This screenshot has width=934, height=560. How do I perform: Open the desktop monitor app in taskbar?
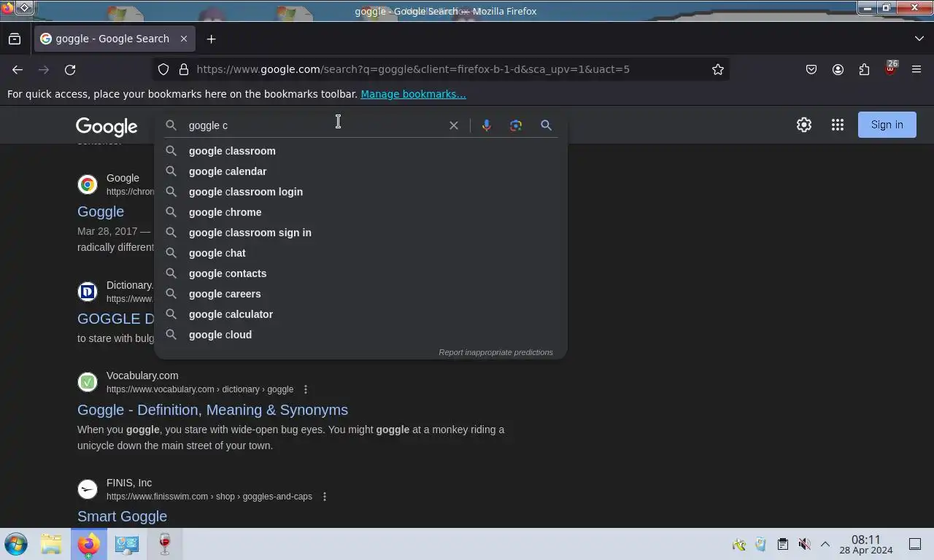(126, 544)
